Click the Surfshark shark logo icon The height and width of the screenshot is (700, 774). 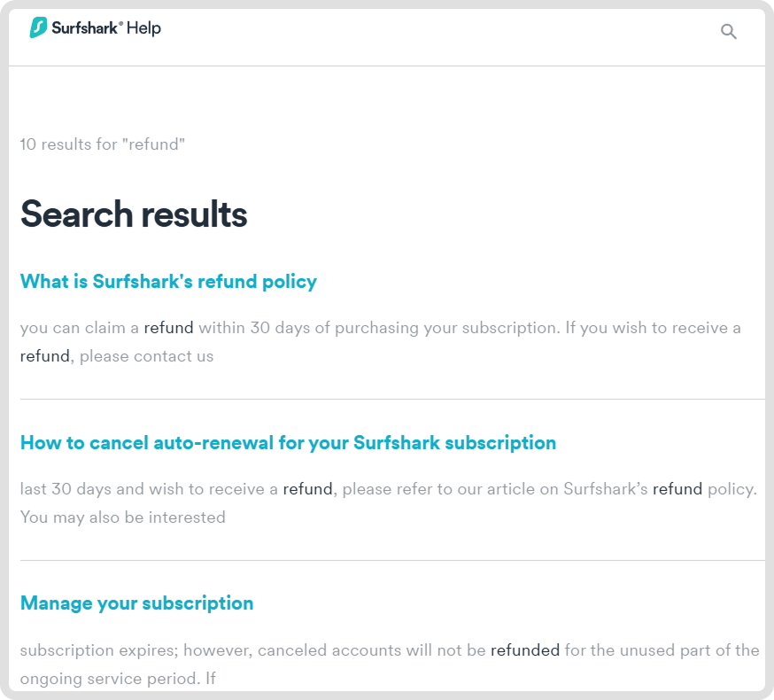point(39,28)
